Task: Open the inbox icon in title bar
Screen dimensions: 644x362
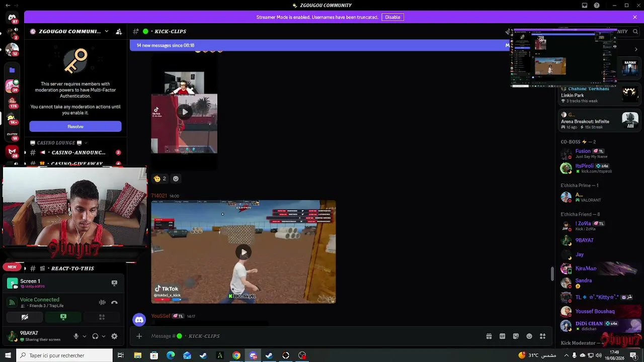Action: (x=585, y=6)
